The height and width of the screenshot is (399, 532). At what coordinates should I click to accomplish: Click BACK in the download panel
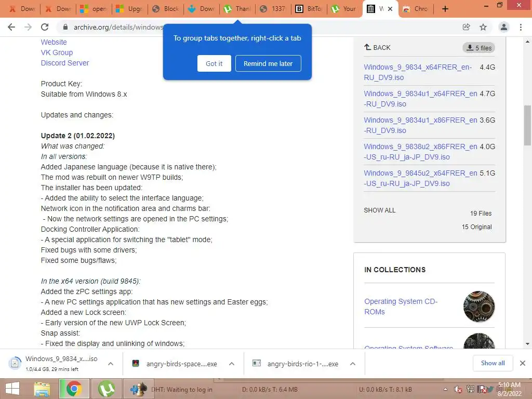[x=377, y=47]
